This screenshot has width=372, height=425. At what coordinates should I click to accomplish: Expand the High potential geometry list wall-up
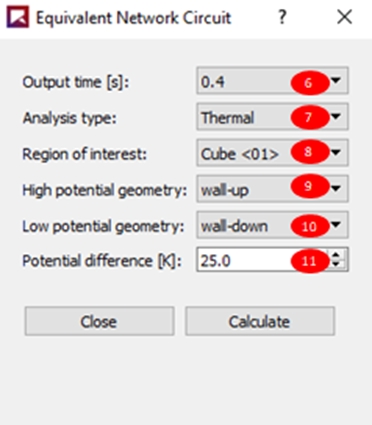tap(272, 189)
